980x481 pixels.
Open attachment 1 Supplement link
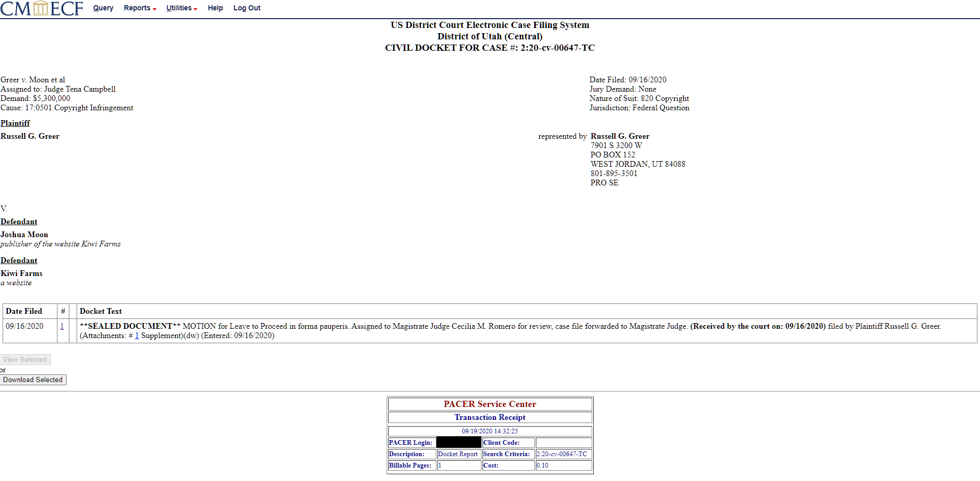[137, 336]
